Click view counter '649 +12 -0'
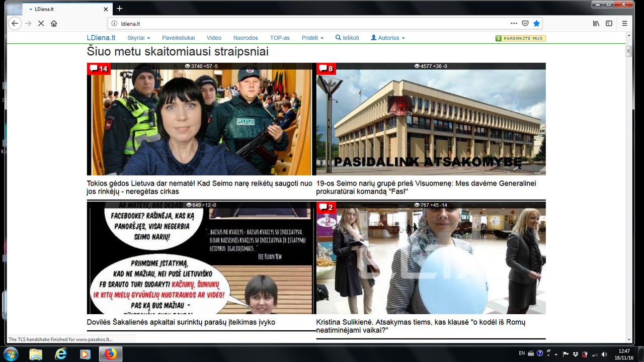Screen dimensions: 644x362 click(x=202, y=205)
